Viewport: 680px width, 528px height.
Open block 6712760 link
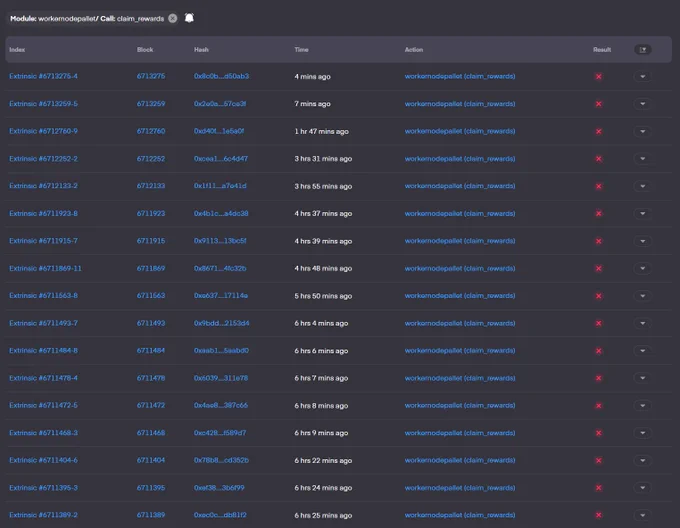(x=151, y=131)
